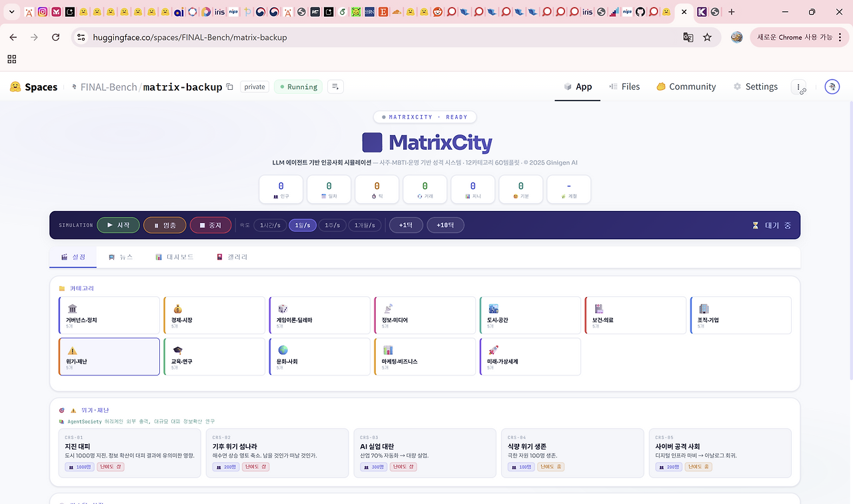Advance ten ticks with +10틱
The height and width of the screenshot is (504, 853).
[x=446, y=225]
